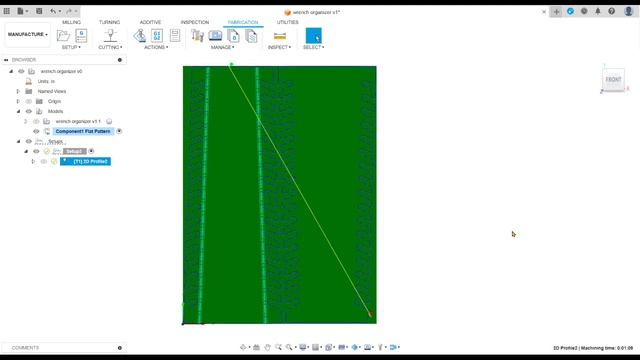
Task: Toggle visibility of Setup1
Action: point(36,151)
